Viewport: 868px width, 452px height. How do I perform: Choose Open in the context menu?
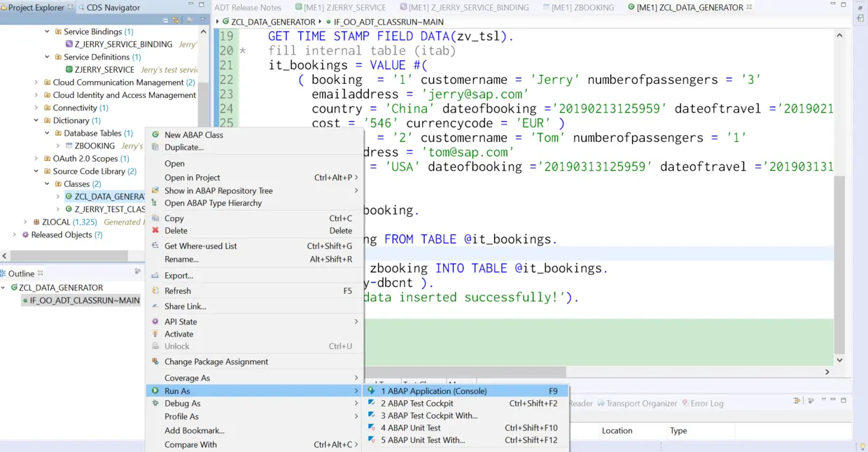click(x=174, y=164)
